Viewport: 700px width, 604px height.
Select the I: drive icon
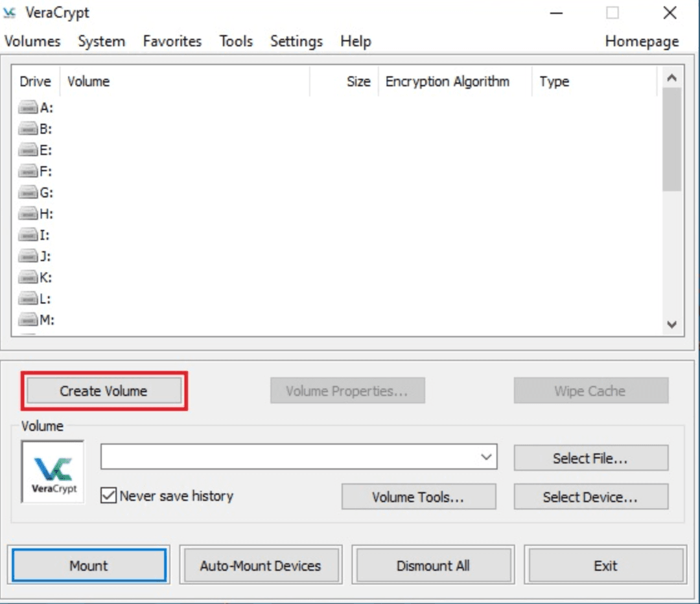pyautogui.click(x=28, y=235)
